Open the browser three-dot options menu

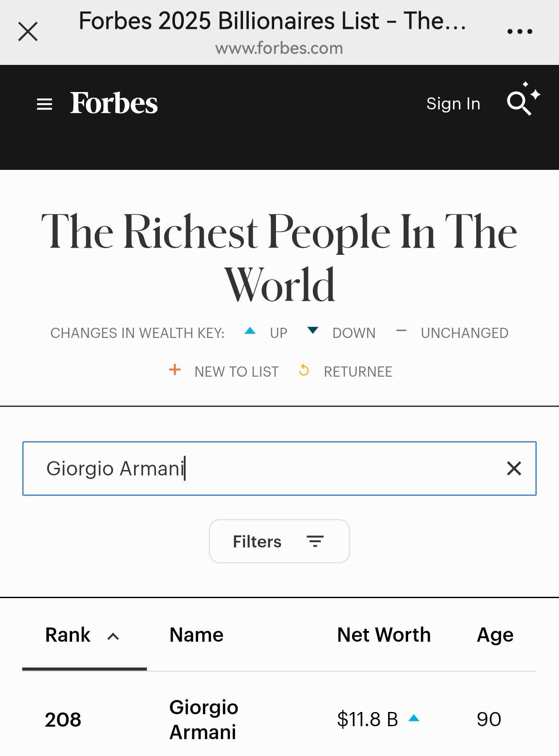coord(519,32)
